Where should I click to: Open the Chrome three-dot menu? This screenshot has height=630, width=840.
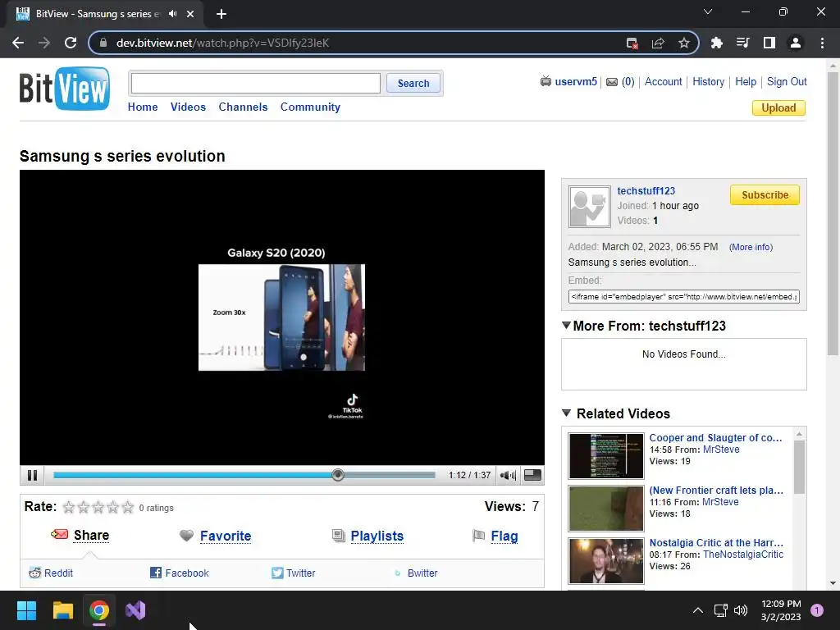(x=822, y=43)
